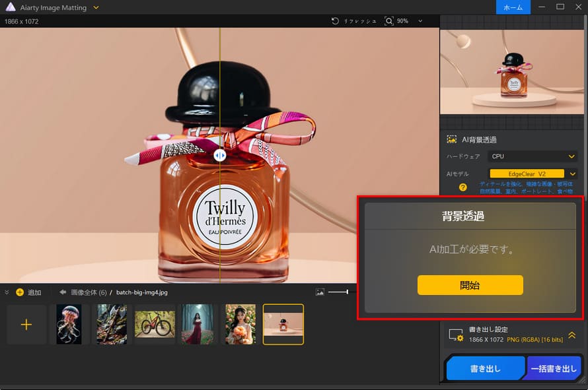The width and height of the screenshot is (588, 390).
Task: Click the yellow question mark help icon
Action: click(x=462, y=187)
